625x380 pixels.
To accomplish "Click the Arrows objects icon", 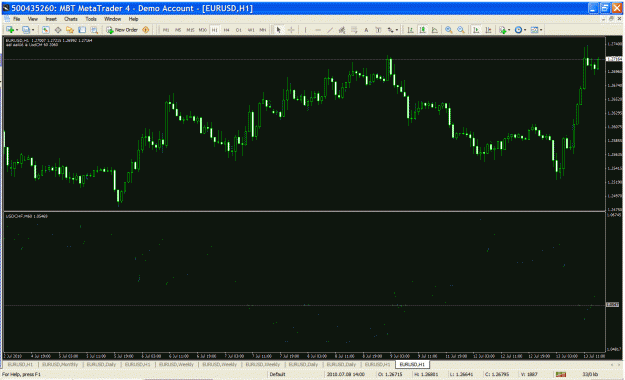I will [390, 30].
